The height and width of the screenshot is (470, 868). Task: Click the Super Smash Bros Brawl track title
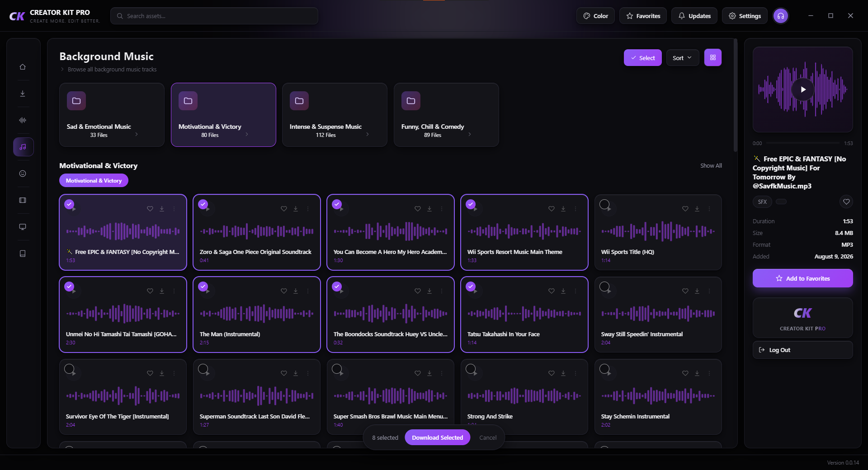[391, 416]
